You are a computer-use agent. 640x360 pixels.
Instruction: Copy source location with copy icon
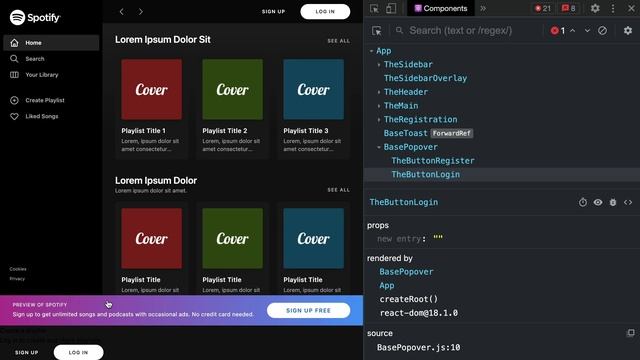tap(631, 333)
